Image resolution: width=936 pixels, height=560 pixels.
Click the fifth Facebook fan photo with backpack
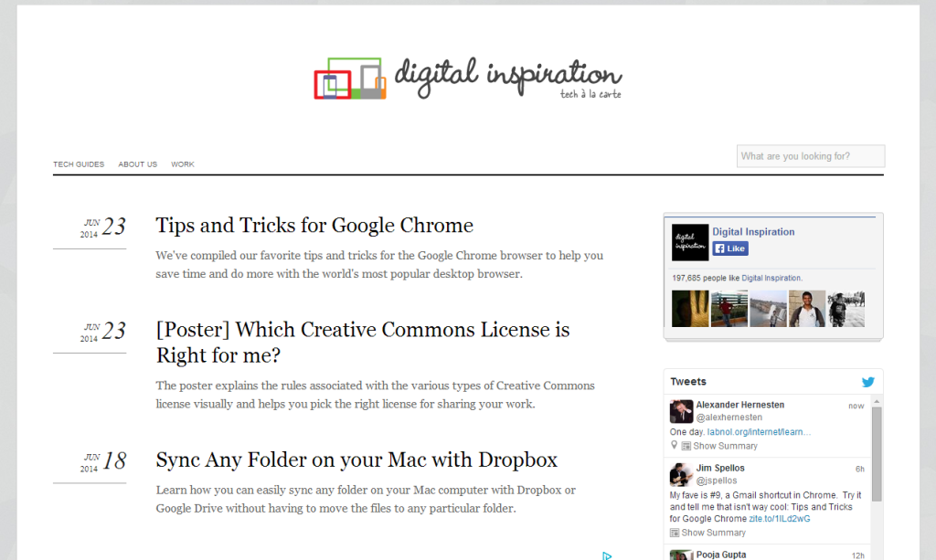[x=846, y=309]
